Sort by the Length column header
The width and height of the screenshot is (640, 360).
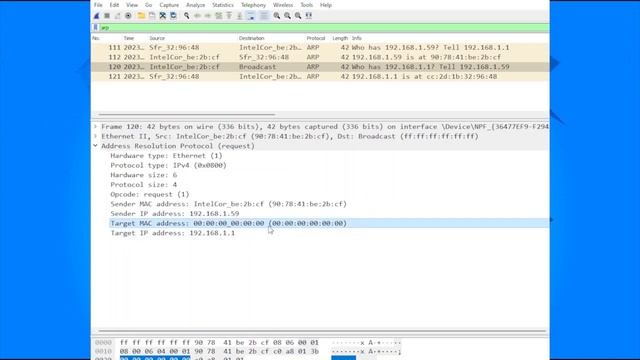(x=340, y=38)
